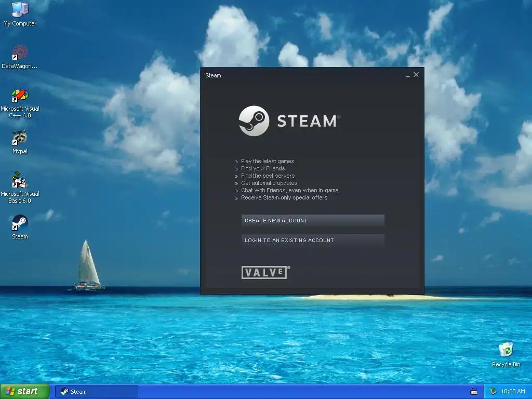Minimize the Steam window
This screenshot has height=399, width=532.
tap(407, 75)
